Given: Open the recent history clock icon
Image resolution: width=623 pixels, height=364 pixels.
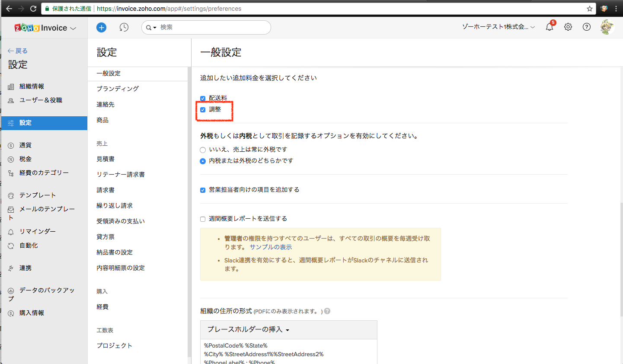Looking at the screenshot, I should click(x=124, y=28).
